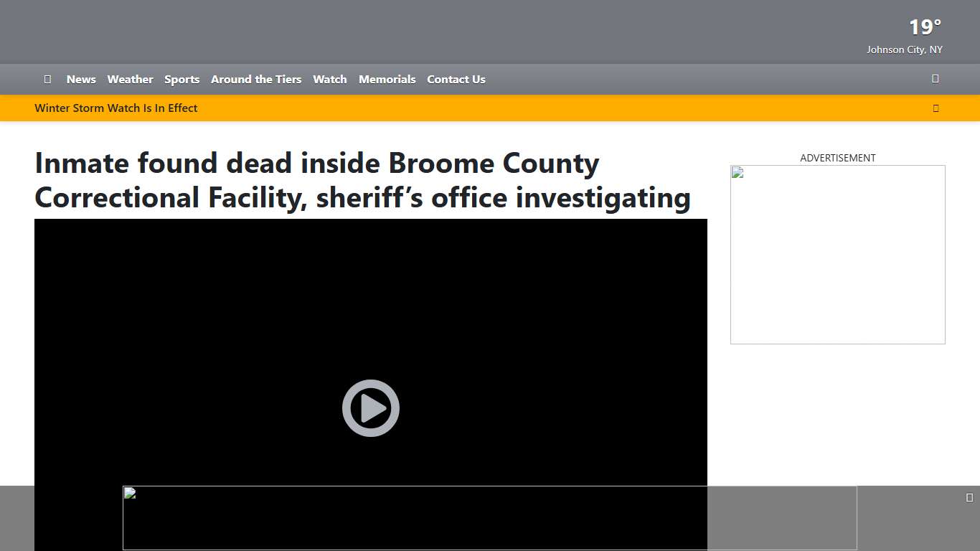Click the article headline about the inmate death

tap(362, 180)
